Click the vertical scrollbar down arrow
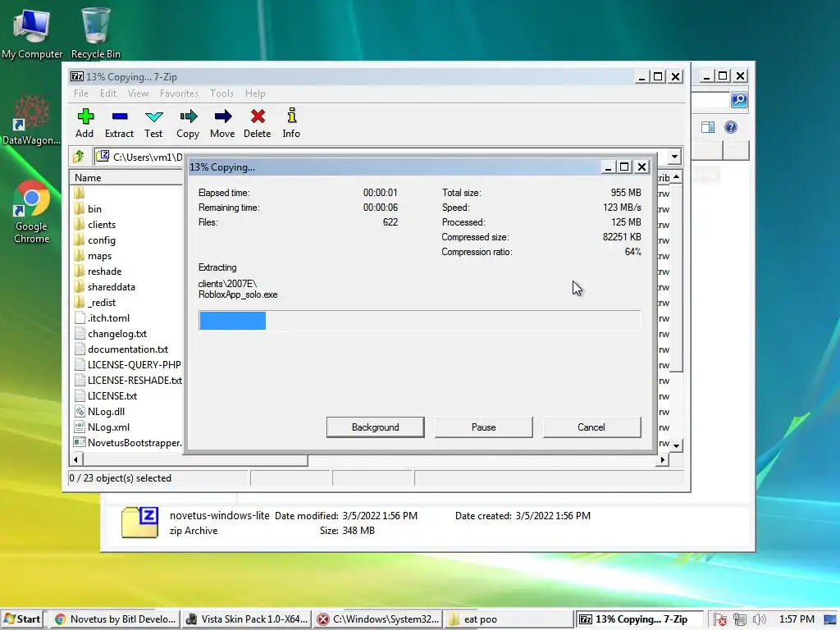Screen dimensions: 840x630 click(677, 445)
